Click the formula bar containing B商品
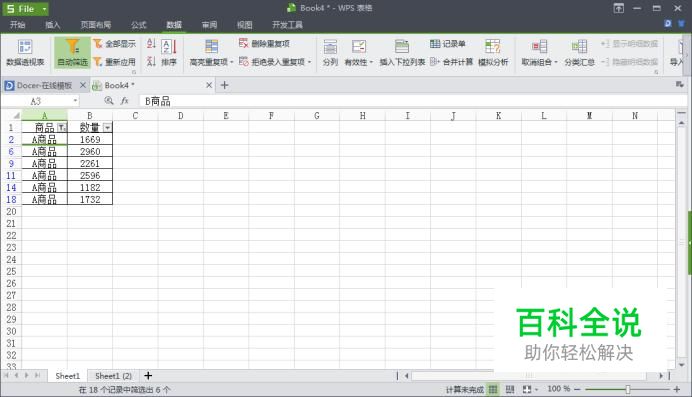The height and width of the screenshot is (397, 692). (x=413, y=101)
